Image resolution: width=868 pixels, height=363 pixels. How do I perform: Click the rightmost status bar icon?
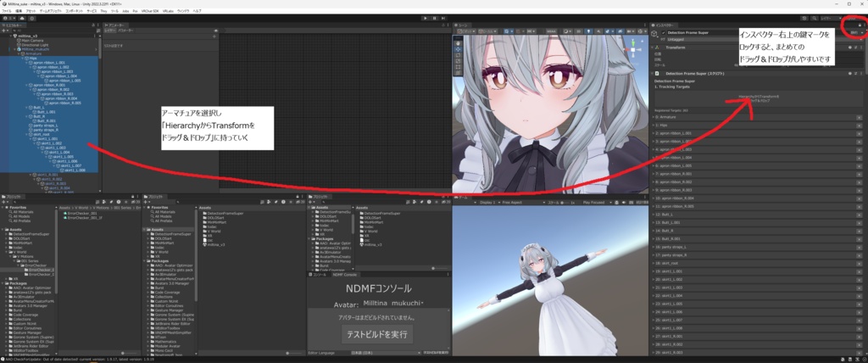[x=865, y=359]
